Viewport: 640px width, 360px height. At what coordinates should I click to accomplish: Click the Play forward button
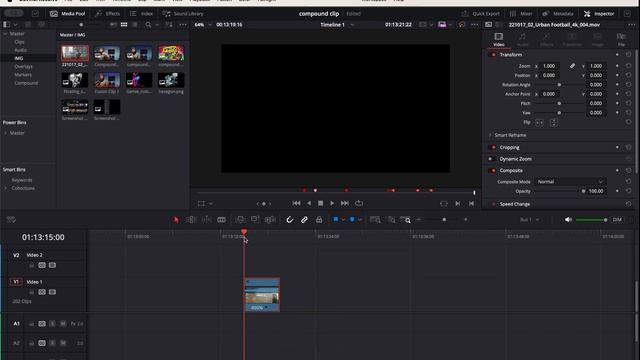(332, 203)
